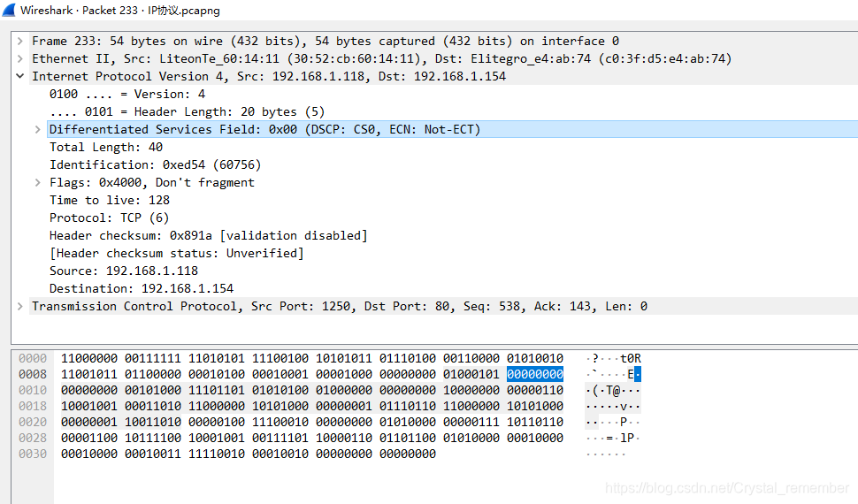Select the Header checksum: 0x891a field

pos(209,236)
